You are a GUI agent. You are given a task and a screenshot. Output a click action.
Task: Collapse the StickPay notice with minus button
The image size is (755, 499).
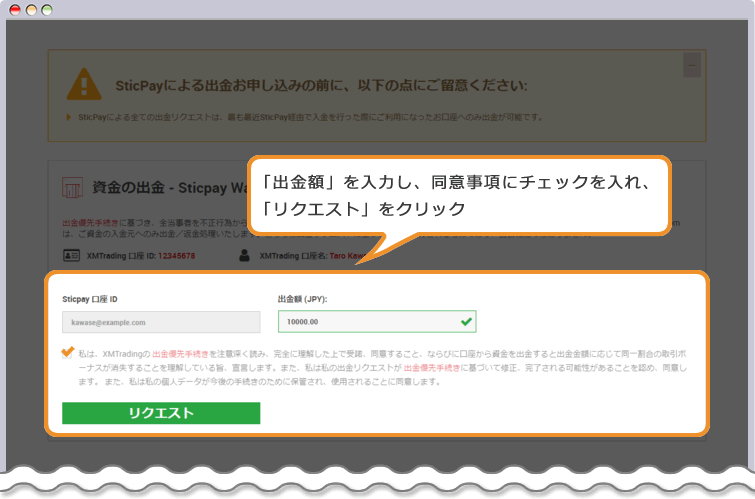691,65
